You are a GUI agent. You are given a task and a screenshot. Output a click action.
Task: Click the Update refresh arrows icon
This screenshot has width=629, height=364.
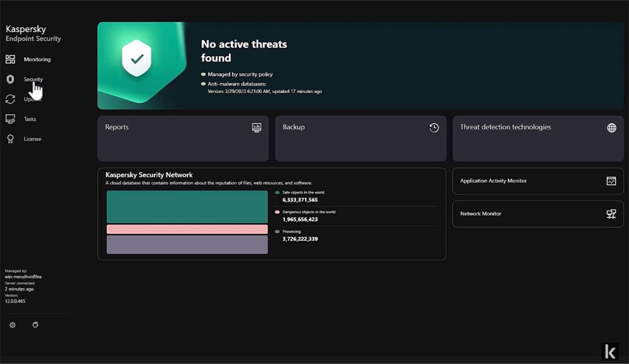[x=10, y=99]
